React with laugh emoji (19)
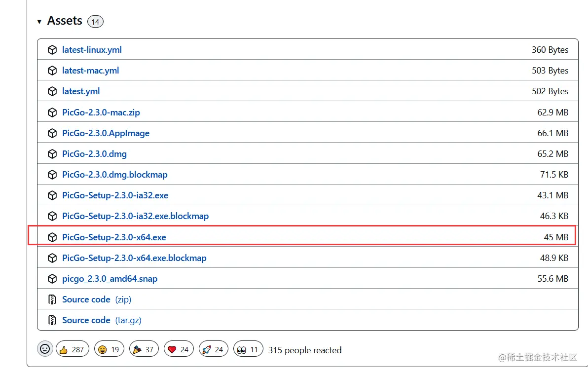The width and height of the screenshot is (588, 373). (109, 349)
